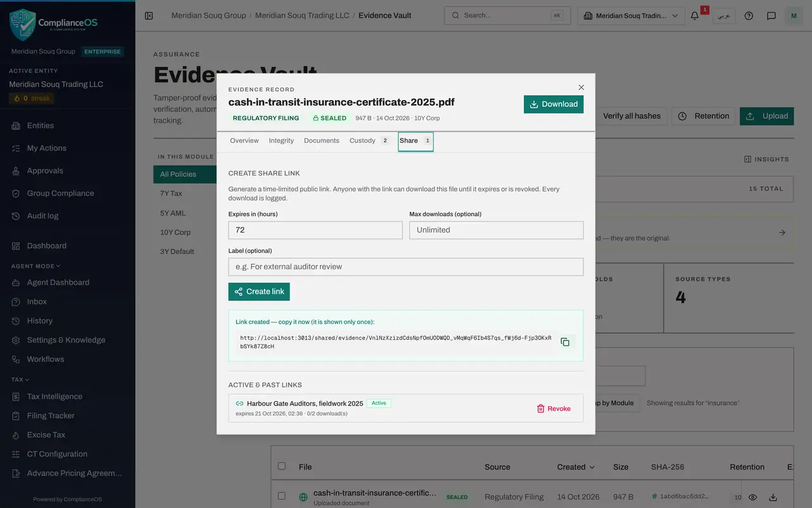812x508 pixels.
Task: Click the Download button in dialog
Action: (x=554, y=104)
